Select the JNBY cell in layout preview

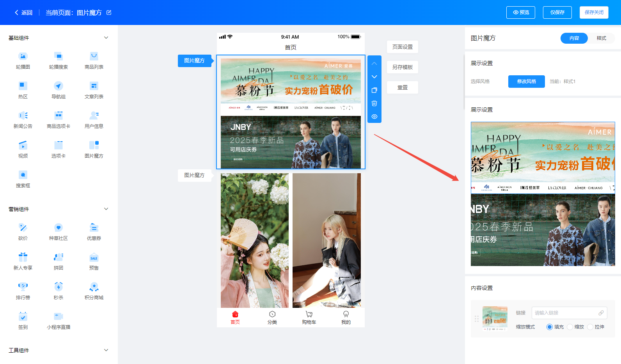pos(543,230)
